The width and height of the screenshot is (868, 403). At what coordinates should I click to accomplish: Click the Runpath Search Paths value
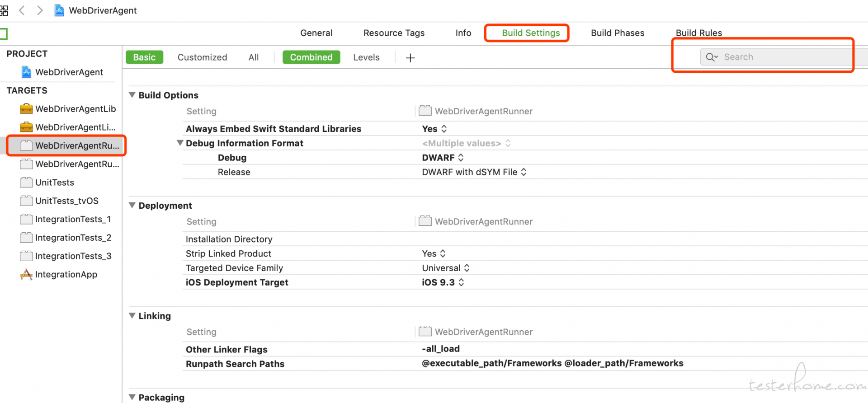click(x=552, y=363)
